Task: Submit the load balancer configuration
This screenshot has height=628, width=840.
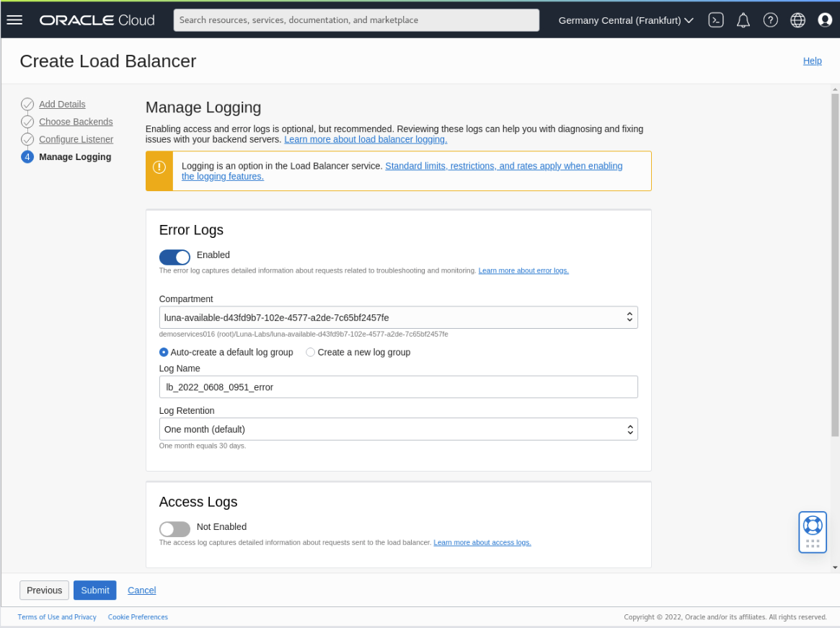Action: (94, 590)
